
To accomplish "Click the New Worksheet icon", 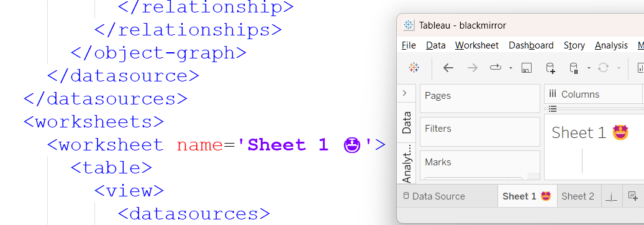I will click(x=632, y=196).
